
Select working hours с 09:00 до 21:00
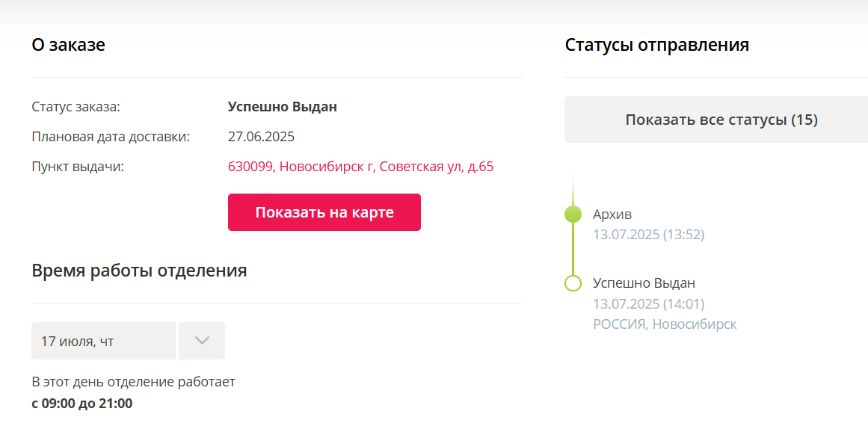(x=82, y=404)
